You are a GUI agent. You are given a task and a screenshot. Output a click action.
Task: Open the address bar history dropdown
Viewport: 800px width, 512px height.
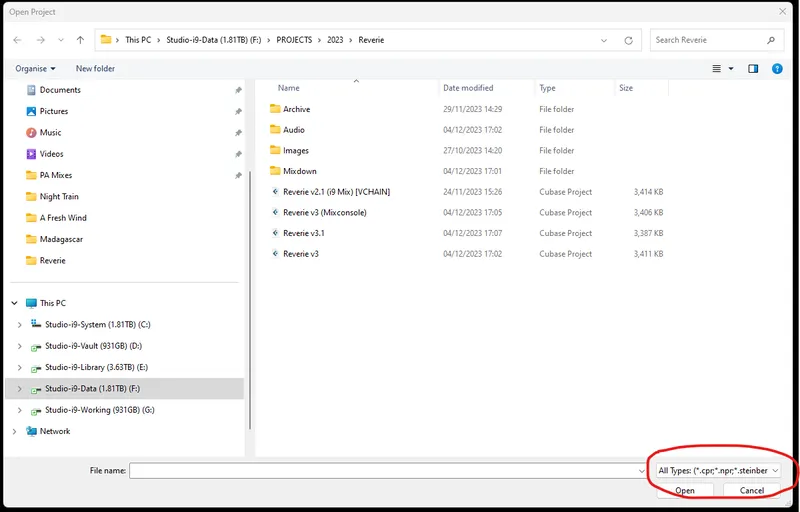click(604, 40)
